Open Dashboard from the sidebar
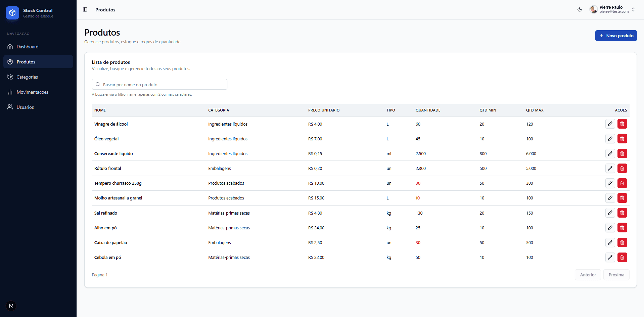The width and height of the screenshot is (644, 317). (28, 47)
